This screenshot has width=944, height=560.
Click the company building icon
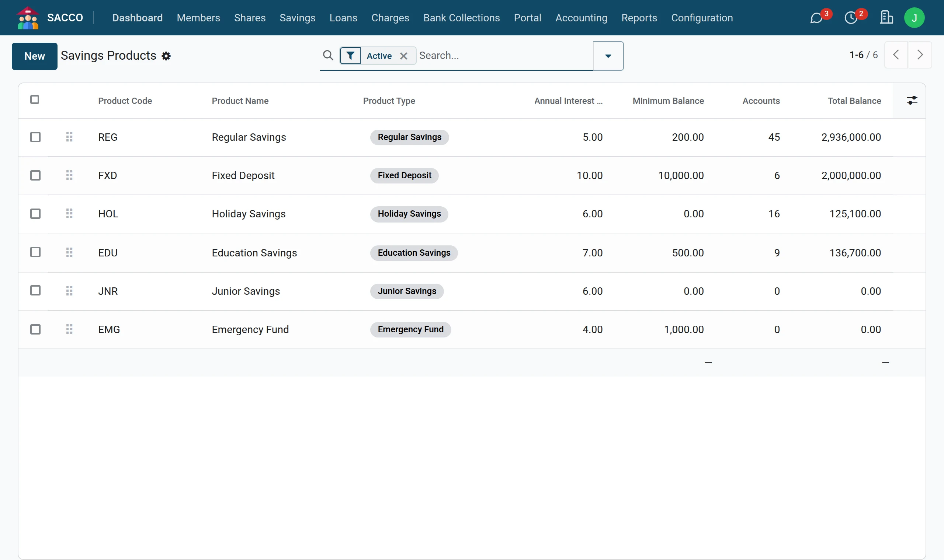(886, 17)
